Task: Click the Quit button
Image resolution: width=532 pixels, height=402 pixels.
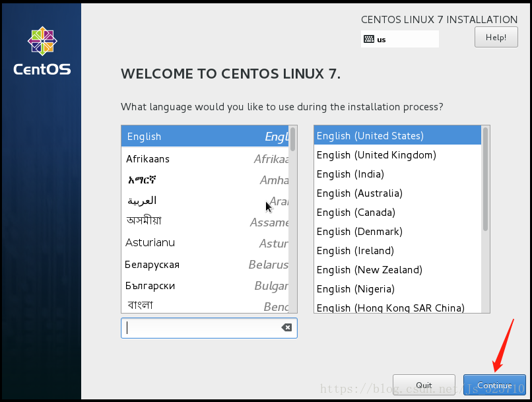Action: 424,385
